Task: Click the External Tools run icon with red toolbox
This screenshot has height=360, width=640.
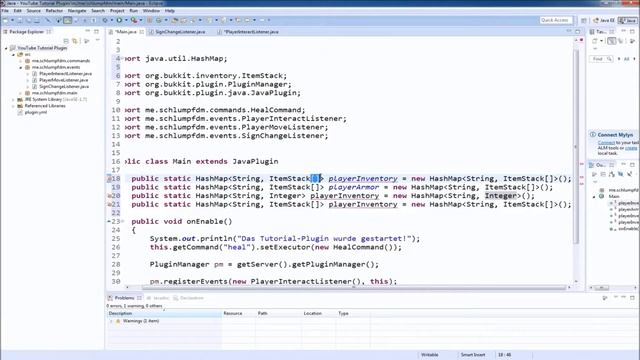Action: tap(134, 20)
